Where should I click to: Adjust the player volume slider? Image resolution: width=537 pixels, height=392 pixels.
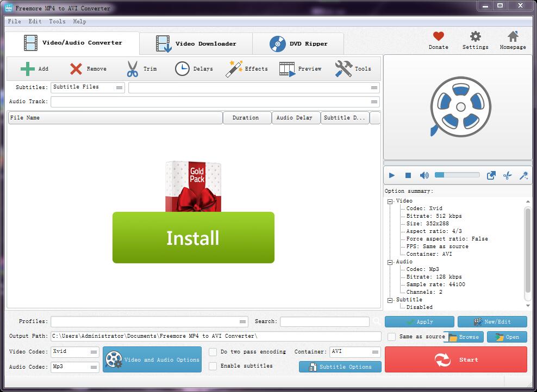click(457, 175)
